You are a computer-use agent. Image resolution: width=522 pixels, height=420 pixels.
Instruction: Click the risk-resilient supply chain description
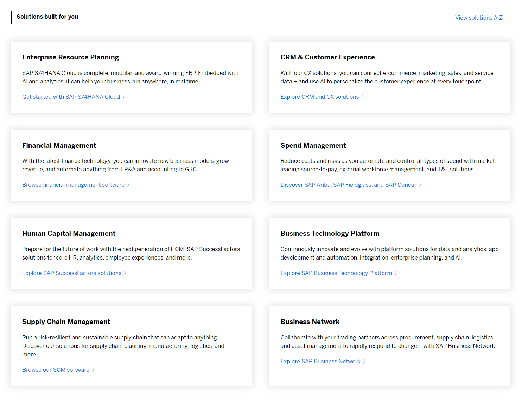[x=123, y=346]
